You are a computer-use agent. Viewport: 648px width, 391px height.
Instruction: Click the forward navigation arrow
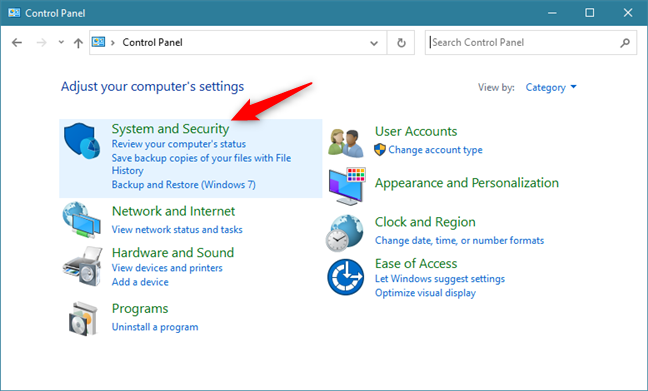(41, 43)
